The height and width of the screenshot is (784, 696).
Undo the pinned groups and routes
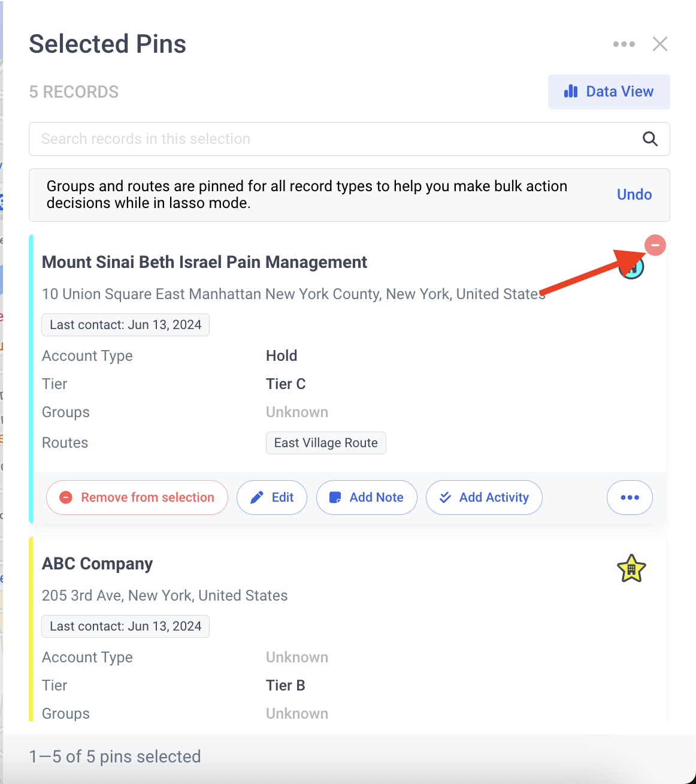(634, 194)
